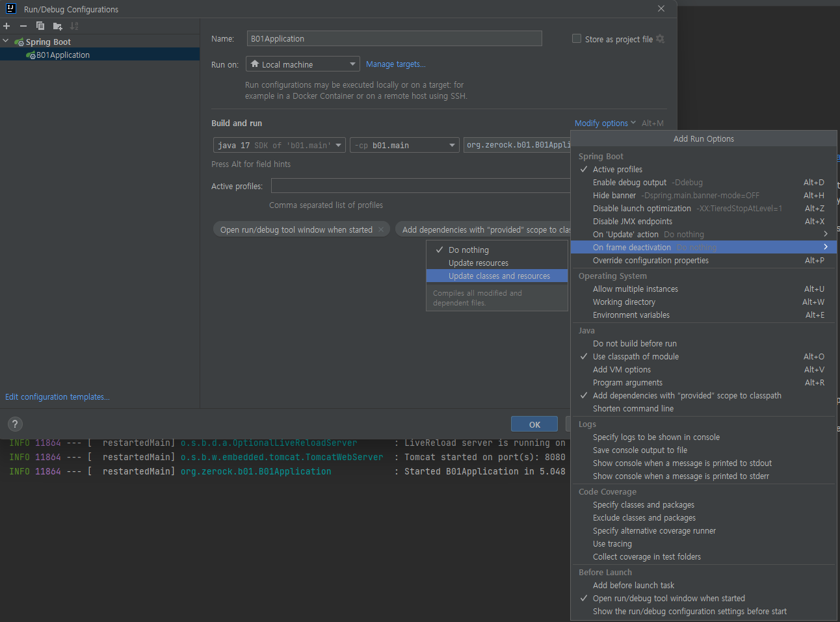Screen dimensions: 840x622
Task: Click org.zerock.b01.B01Application in console log
Action: (x=256, y=471)
